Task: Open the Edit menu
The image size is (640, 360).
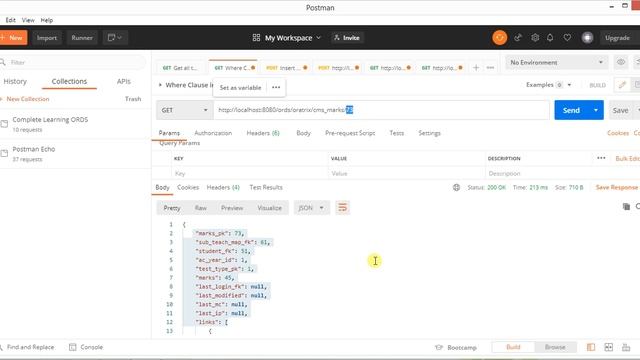Action: tap(11, 20)
